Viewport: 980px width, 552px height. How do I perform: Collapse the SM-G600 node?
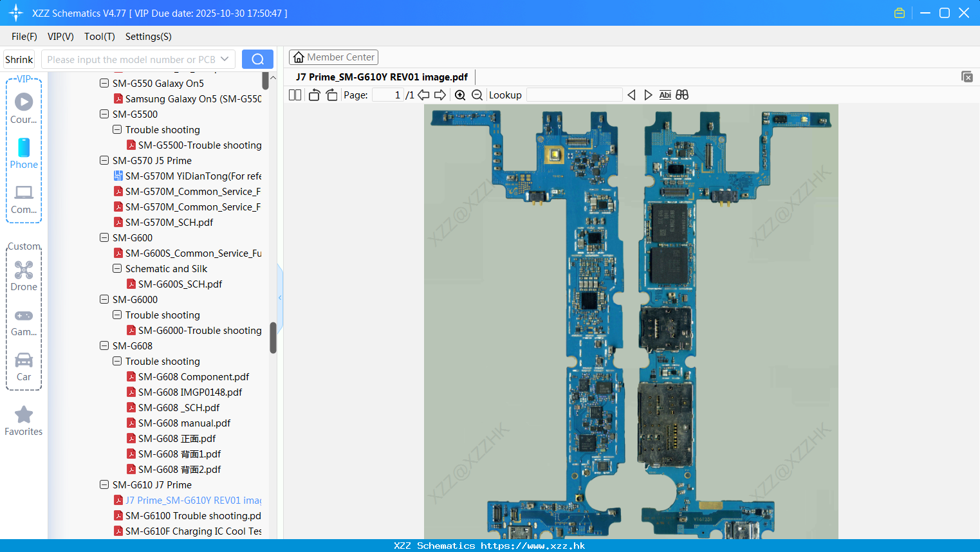tap(104, 237)
